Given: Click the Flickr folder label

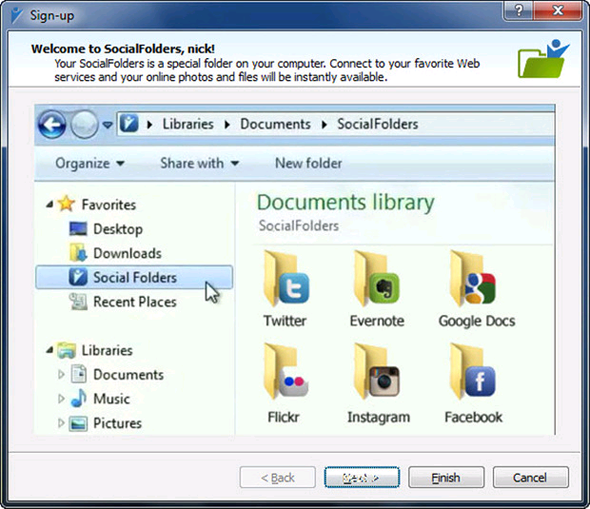Looking at the screenshot, I should pyautogui.click(x=283, y=417).
